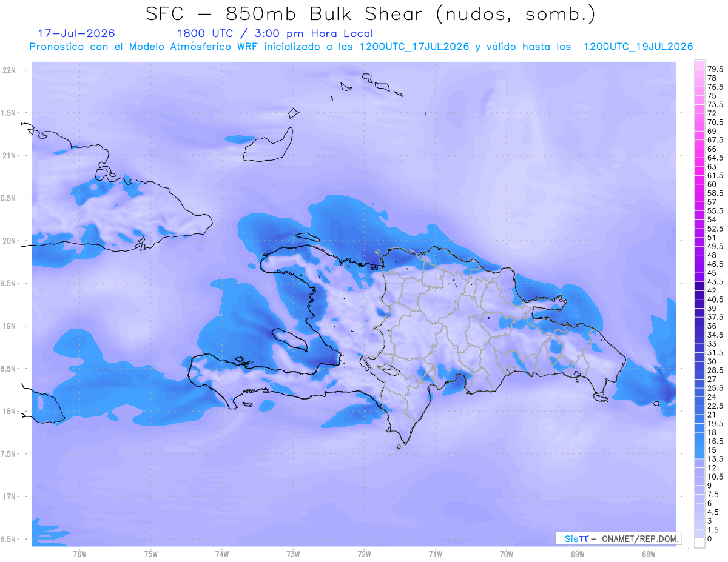The image size is (728, 562).
Task: Click the longitude axis label "68W"
Action: coord(649,554)
